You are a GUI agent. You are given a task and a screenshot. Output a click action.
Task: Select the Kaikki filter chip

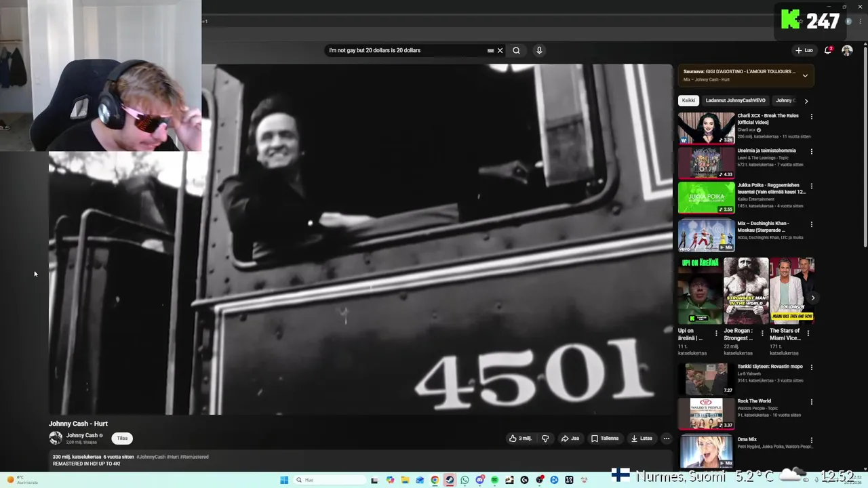[x=688, y=100]
